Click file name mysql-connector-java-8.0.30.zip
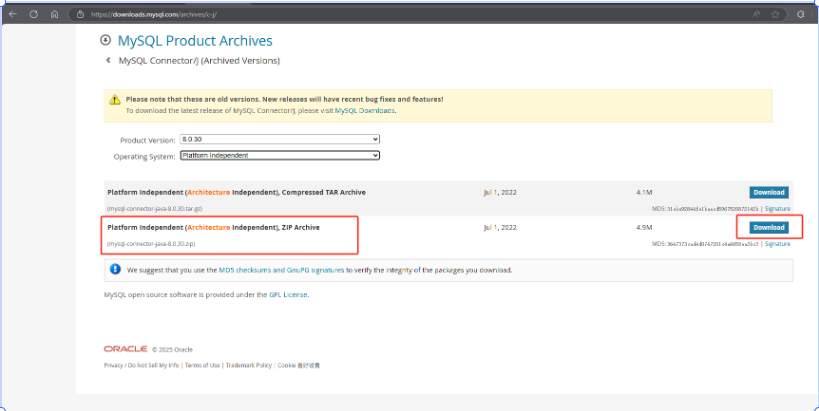819x411 pixels. [151, 244]
